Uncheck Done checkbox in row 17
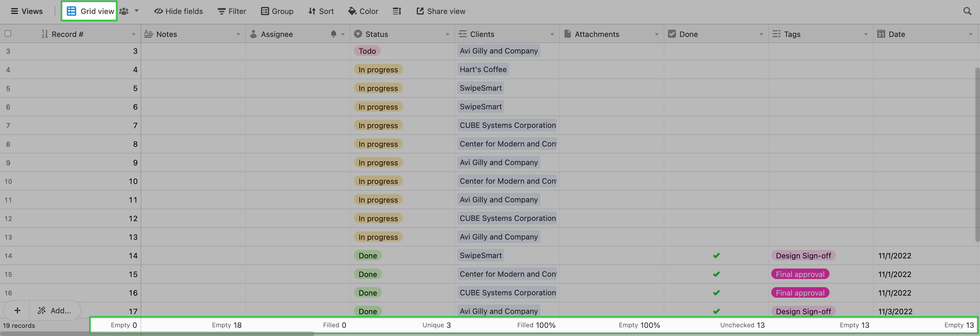 716,311
